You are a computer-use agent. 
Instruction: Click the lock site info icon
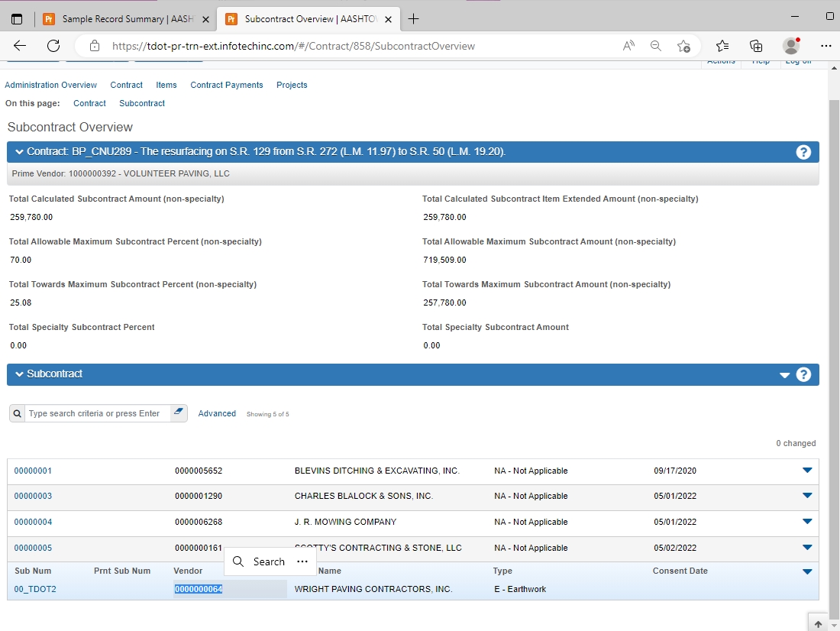pos(94,46)
